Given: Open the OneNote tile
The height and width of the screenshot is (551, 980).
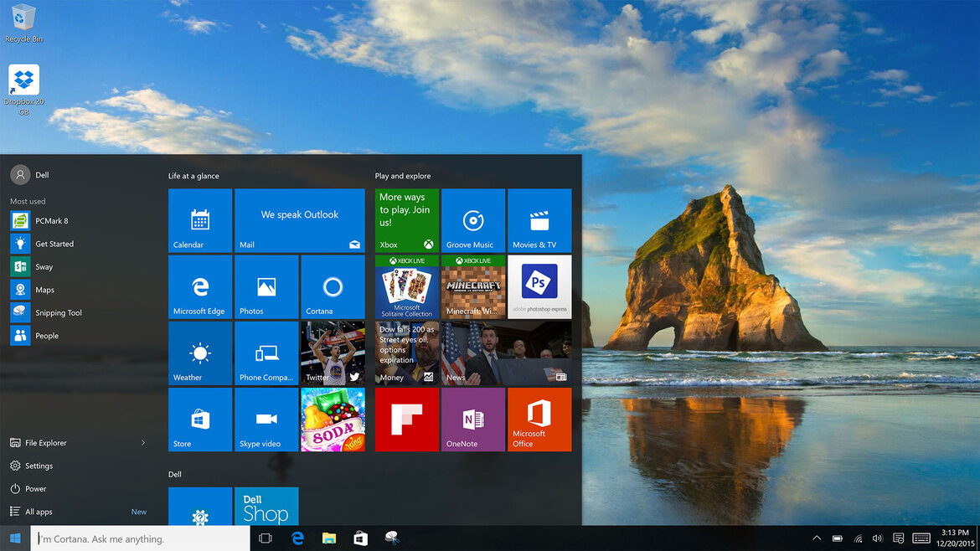Looking at the screenshot, I should coord(473,420).
